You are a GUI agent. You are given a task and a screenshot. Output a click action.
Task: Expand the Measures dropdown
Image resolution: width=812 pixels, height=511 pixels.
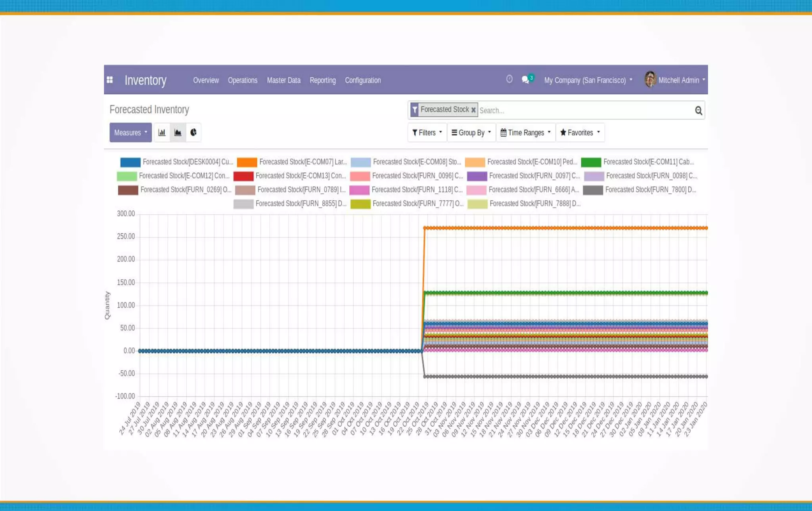coord(130,132)
